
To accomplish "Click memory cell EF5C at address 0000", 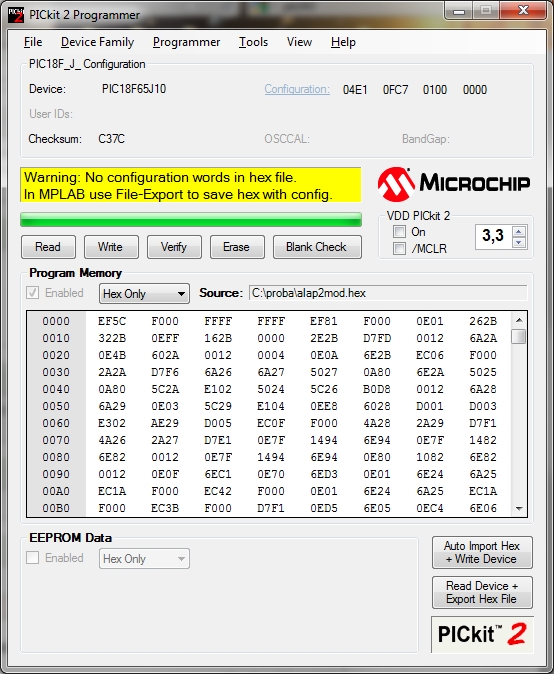I will click(x=112, y=321).
